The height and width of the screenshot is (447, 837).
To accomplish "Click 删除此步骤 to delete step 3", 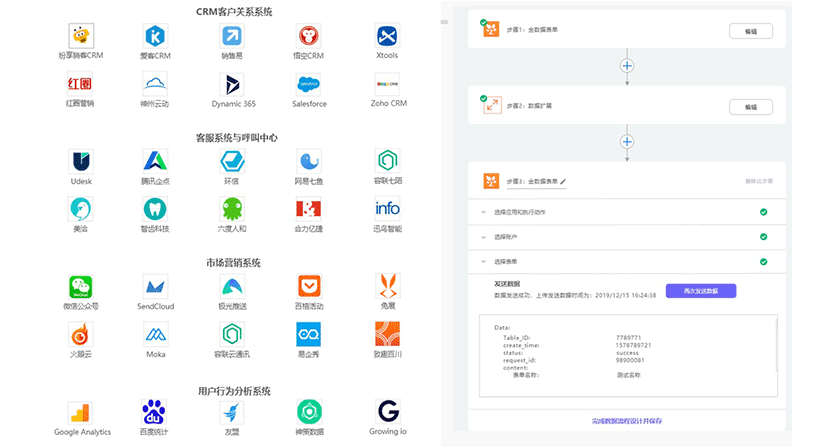I will pos(759,181).
